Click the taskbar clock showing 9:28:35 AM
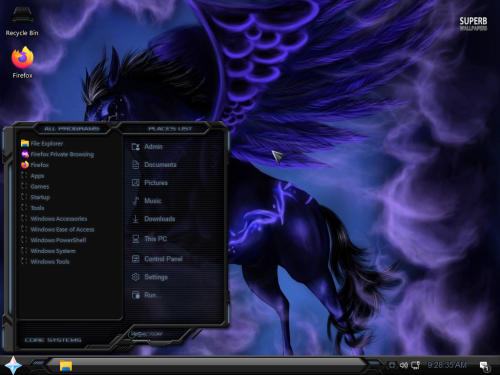 click(x=447, y=365)
